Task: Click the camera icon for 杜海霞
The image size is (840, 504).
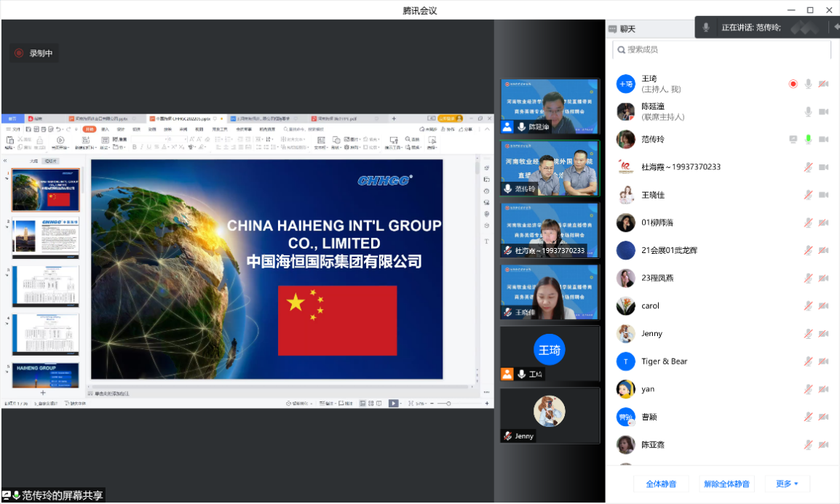Action: tap(823, 167)
